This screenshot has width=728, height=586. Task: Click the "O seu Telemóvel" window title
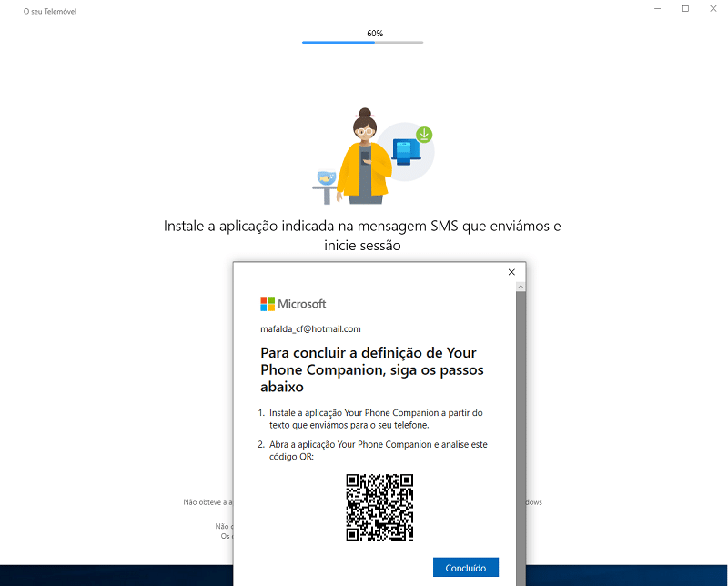50,12
